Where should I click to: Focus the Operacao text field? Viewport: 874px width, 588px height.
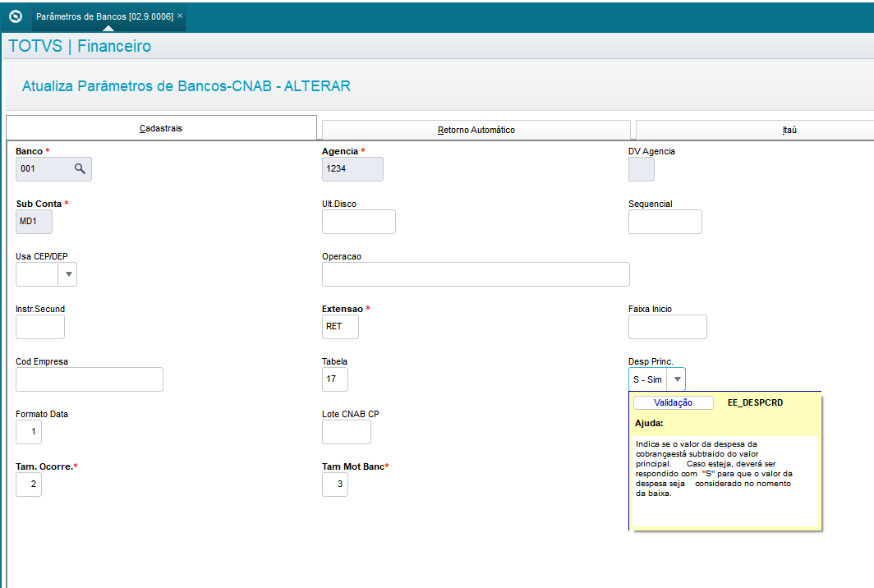tap(475, 274)
